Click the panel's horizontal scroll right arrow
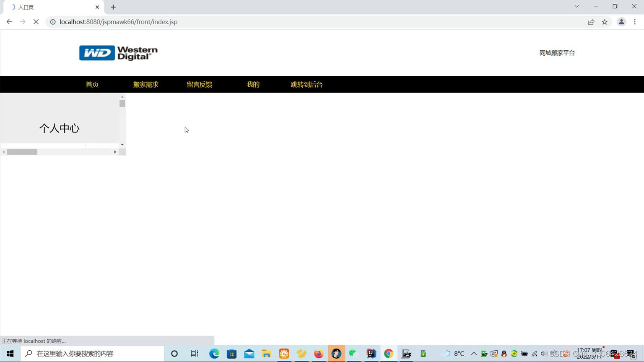Viewport: 644px width, 362px height. tap(115, 152)
